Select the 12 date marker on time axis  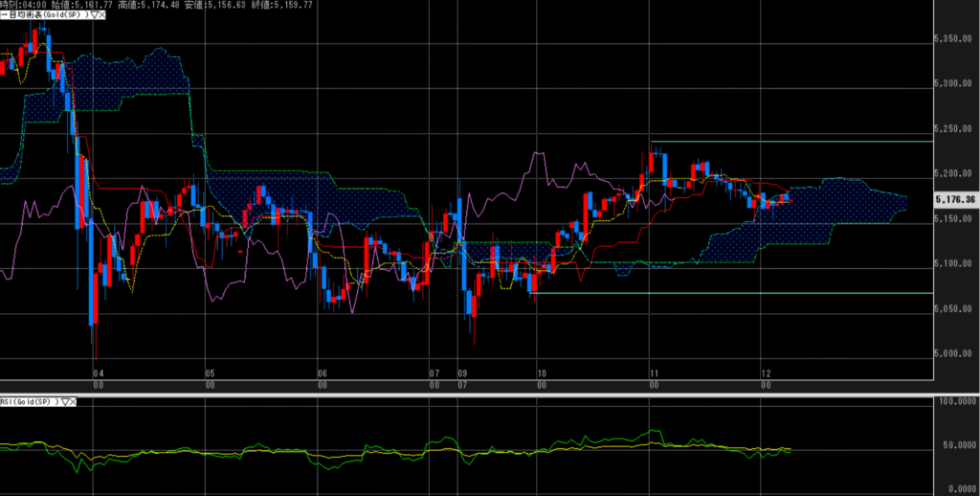[x=766, y=373]
